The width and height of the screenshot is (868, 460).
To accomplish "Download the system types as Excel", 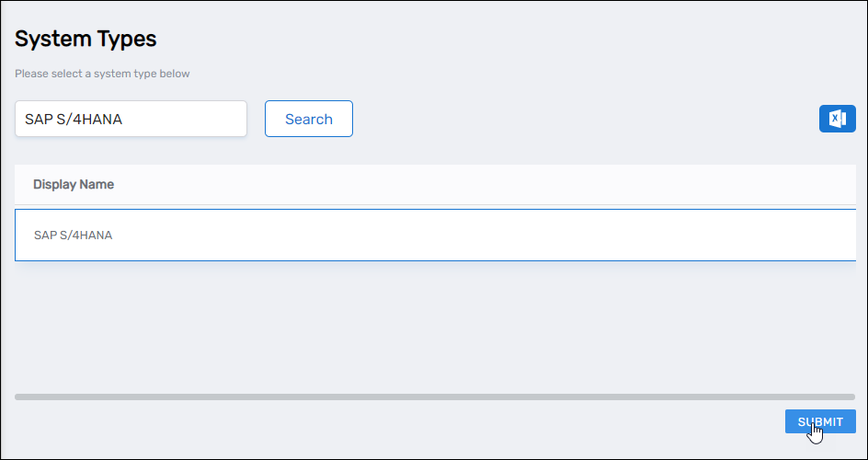I will 837,119.
